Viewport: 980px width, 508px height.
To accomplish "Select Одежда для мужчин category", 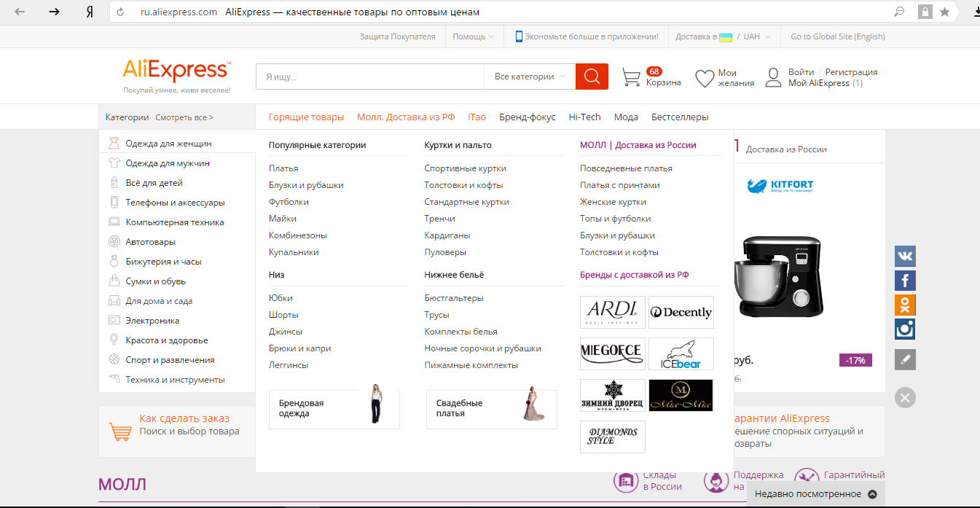I will (168, 163).
